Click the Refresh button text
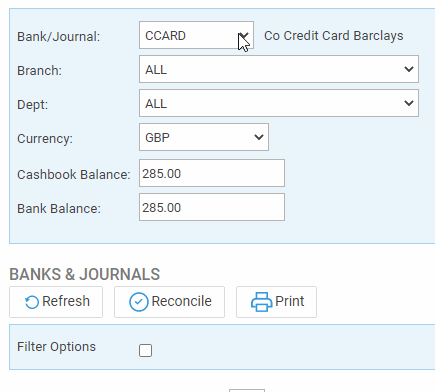Screen dimensions: 435x392 66,301
